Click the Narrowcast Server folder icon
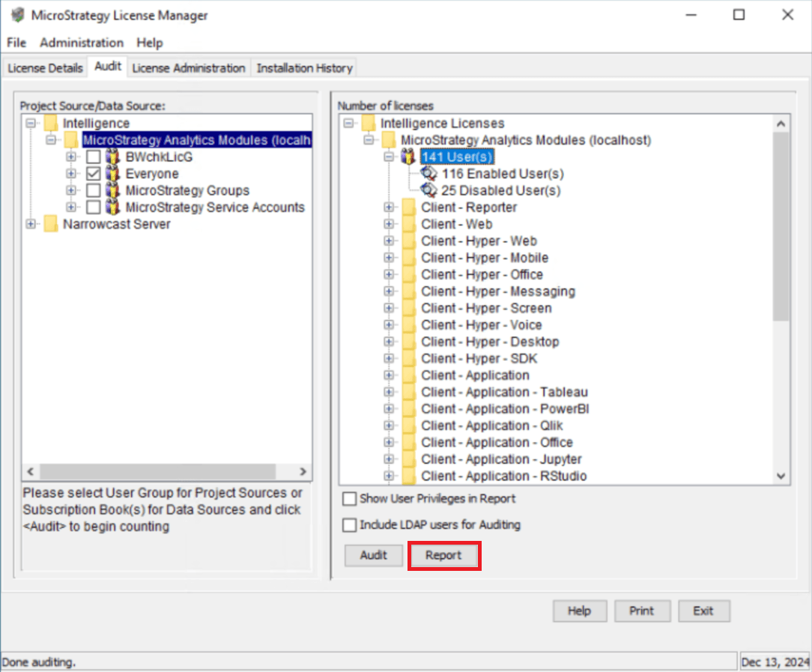The width and height of the screenshot is (812, 672). coord(51,224)
